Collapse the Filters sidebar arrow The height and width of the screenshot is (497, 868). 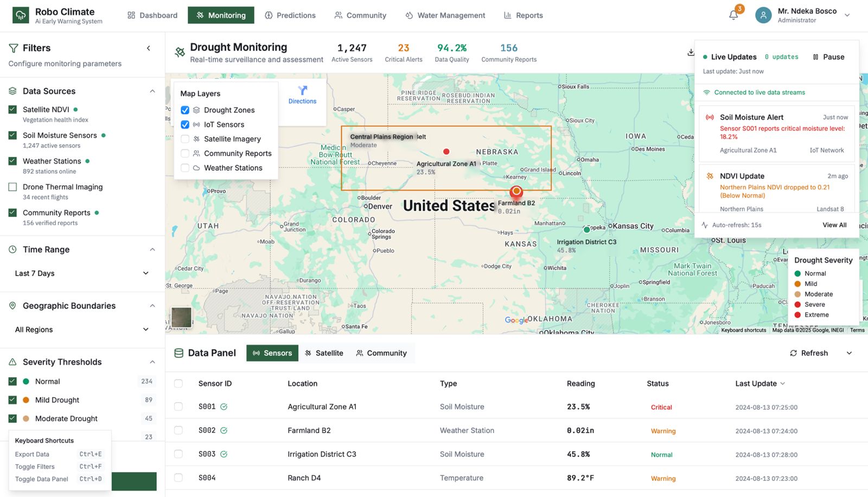coord(149,48)
